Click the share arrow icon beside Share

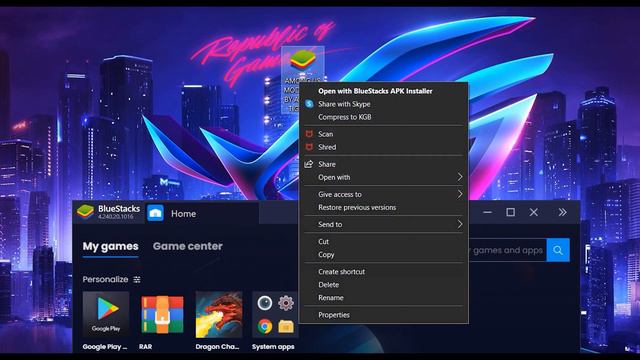(x=309, y=164)
